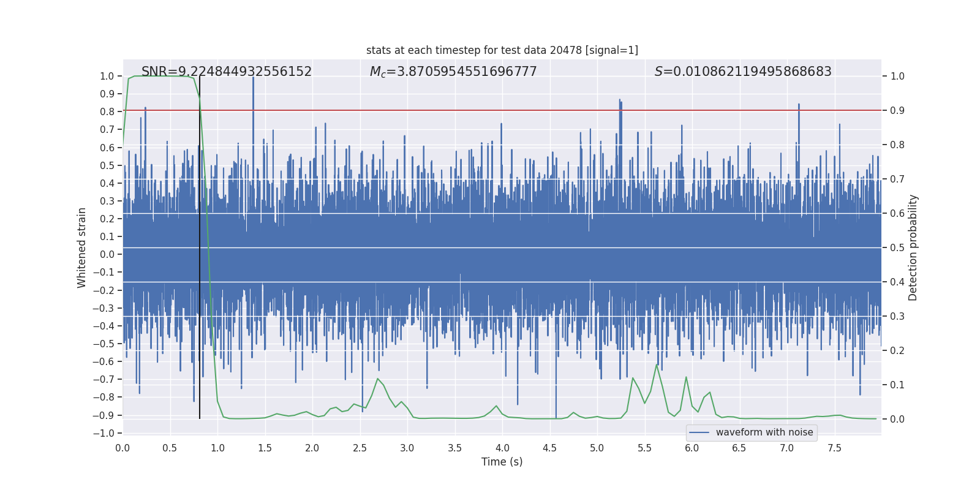This screenshot has width=980, height=490.
Task: Click the "waveform with noise" legend label
Action: pyautogui.click(x=764, y=432)
